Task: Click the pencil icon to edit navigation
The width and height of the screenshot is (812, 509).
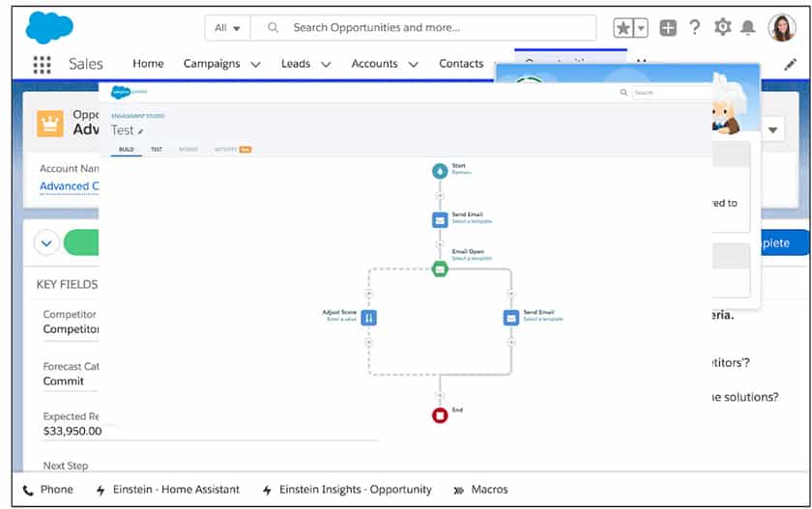Action: (791, 64)
